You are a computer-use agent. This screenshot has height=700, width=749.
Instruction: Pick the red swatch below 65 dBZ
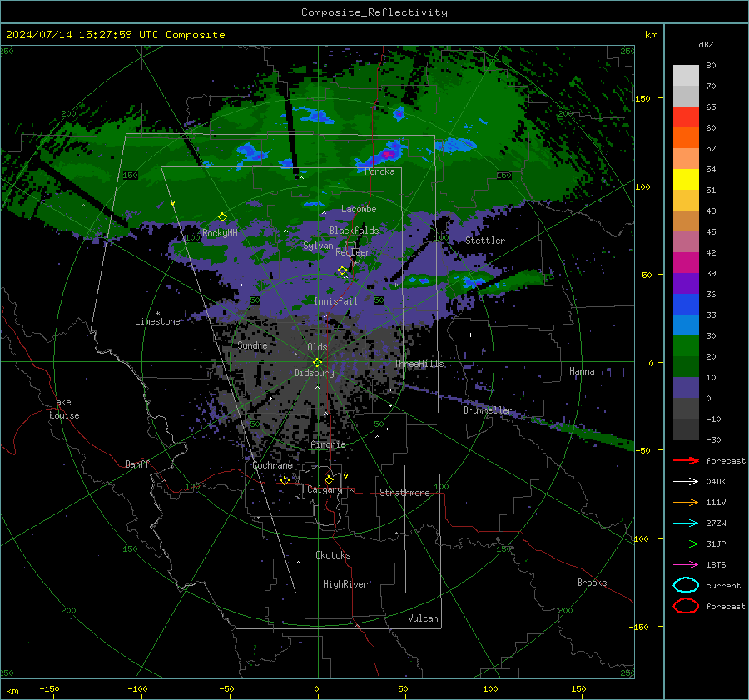[686, 117]
